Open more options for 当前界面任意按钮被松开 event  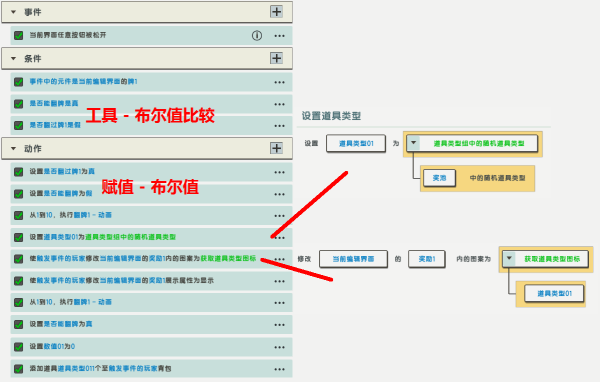pyautogui.click(x=279, y=36)
